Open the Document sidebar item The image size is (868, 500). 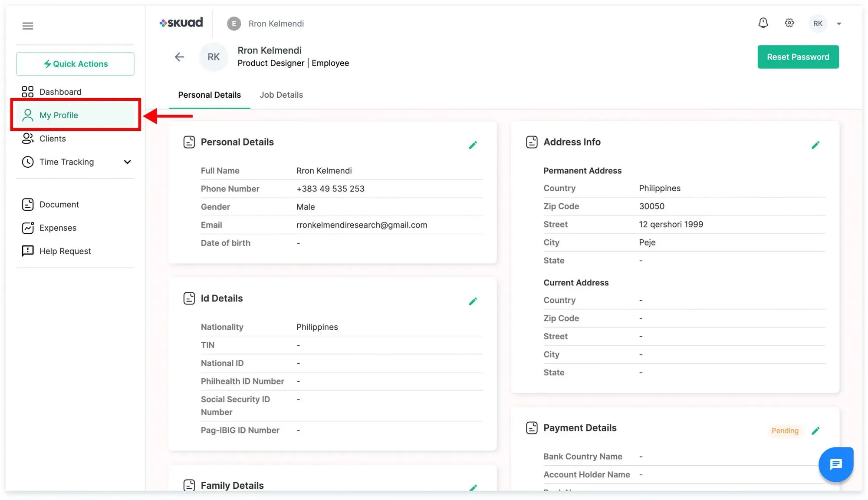(59, 205)
